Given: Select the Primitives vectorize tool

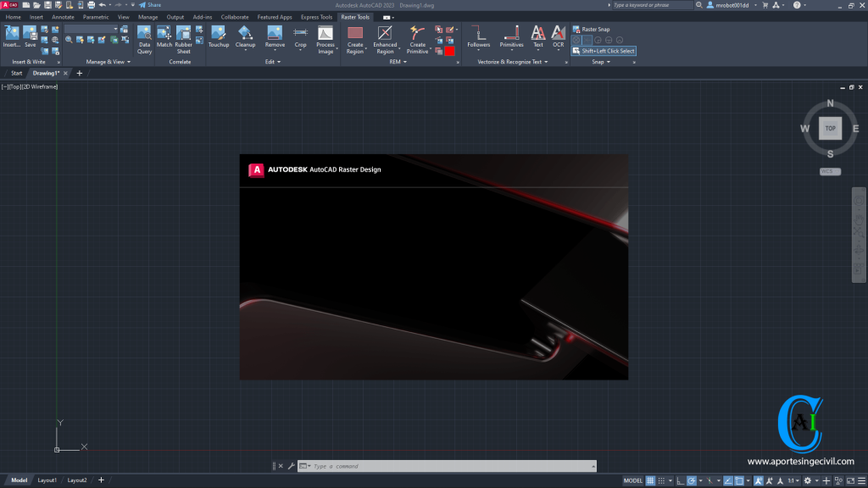Looking at the screenshot, I should (x=511, y=37).
